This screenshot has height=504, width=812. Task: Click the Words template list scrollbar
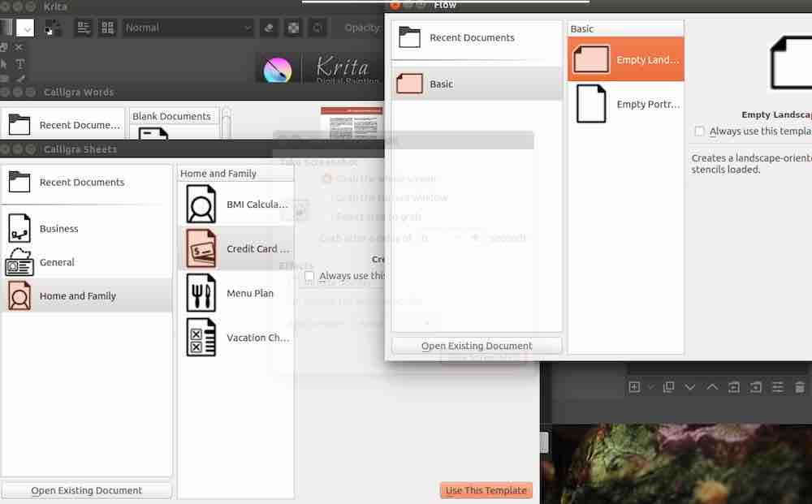[x=227, y=123]
